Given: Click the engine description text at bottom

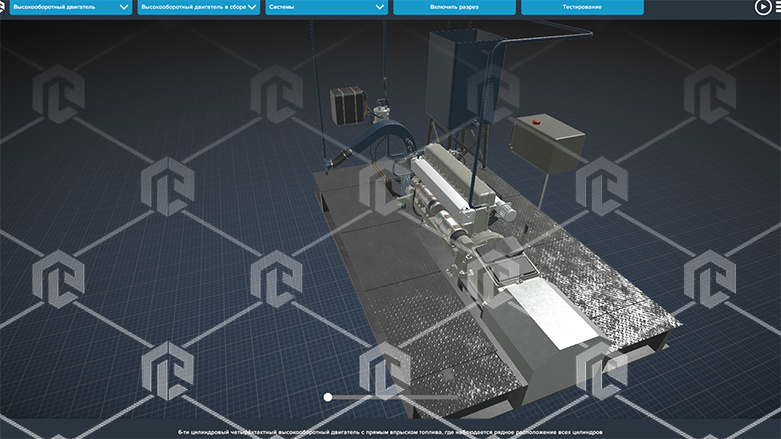Looking at the screenshot, I should [x=390, y=432].
